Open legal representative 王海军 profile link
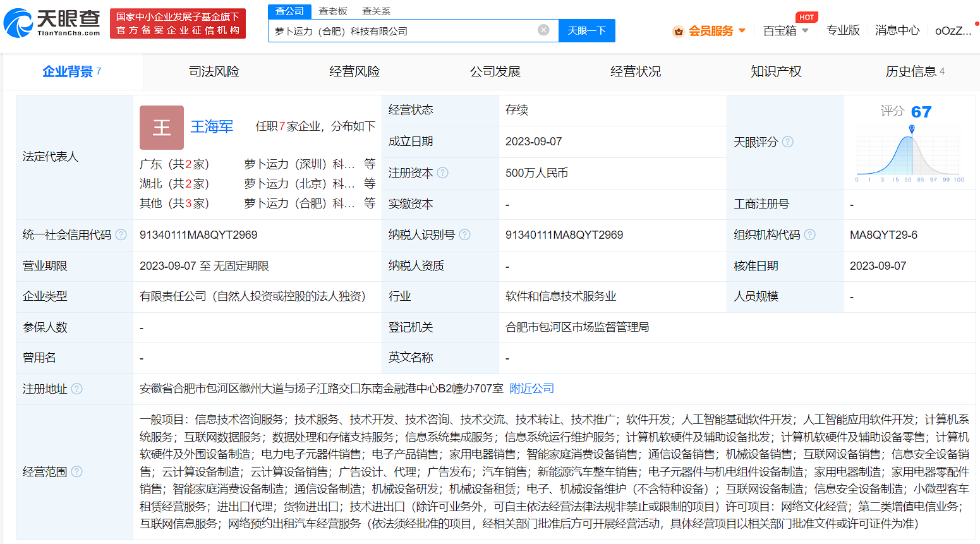 click(212, 127)
